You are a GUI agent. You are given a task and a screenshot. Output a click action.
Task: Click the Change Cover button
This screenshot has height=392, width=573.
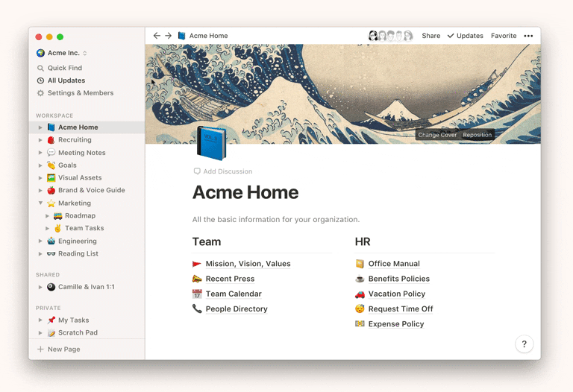click(437, 135)
